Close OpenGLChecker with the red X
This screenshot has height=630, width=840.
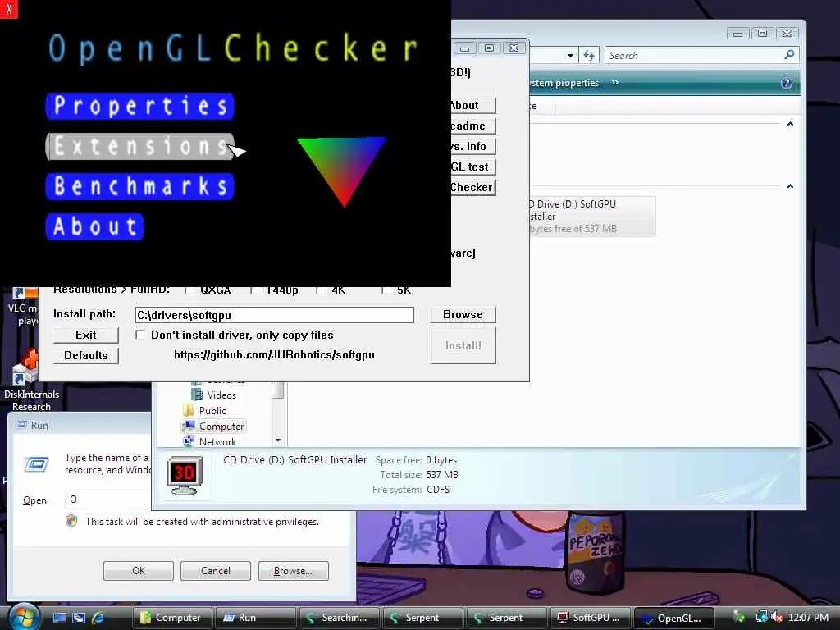[x=8, y=9]
